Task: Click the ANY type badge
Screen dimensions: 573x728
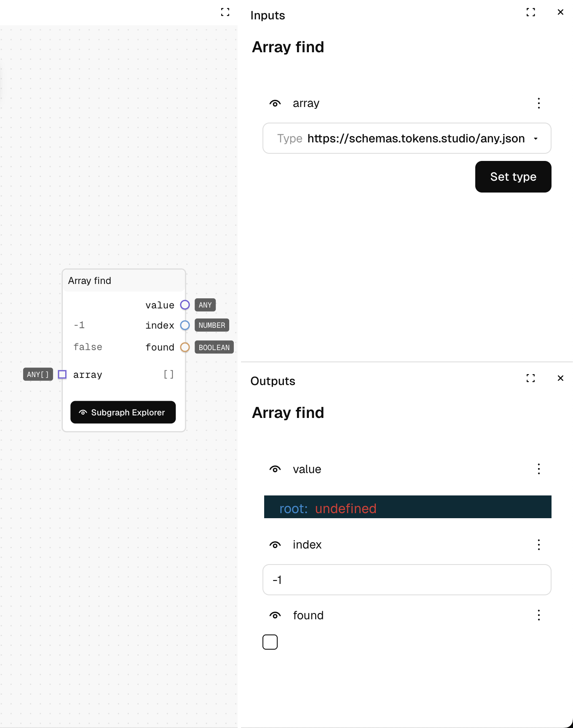Action: pos(205,305)
